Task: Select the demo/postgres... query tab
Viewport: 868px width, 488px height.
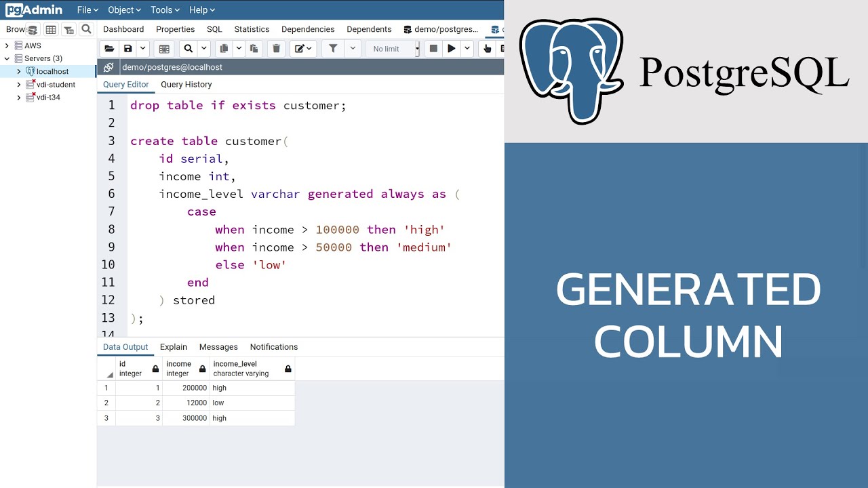Action: 441,29
